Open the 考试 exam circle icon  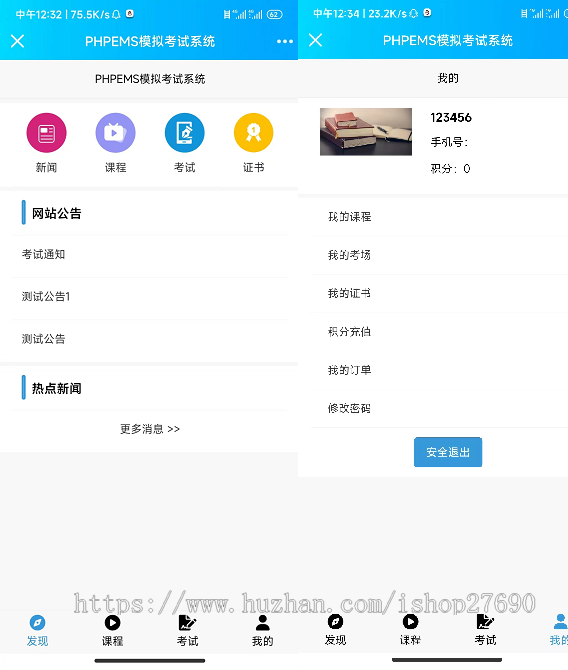(185, 132)
